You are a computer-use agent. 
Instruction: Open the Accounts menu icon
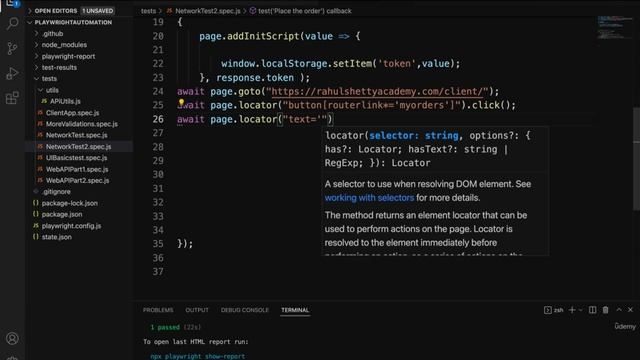point(13,338)
